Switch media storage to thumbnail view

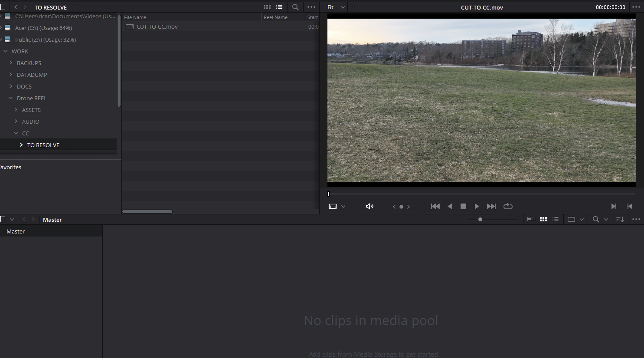[267, 7]
